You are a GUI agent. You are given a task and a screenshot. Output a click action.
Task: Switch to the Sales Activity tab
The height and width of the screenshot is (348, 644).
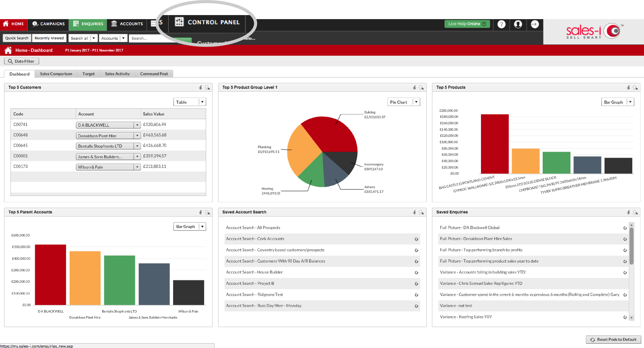click(x=117, y=74)
